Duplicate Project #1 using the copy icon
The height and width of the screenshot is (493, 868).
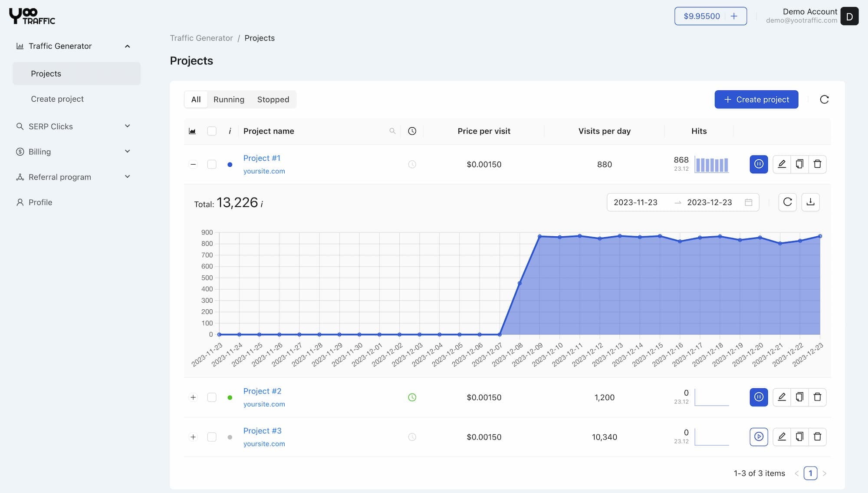[x=799, y=164]
